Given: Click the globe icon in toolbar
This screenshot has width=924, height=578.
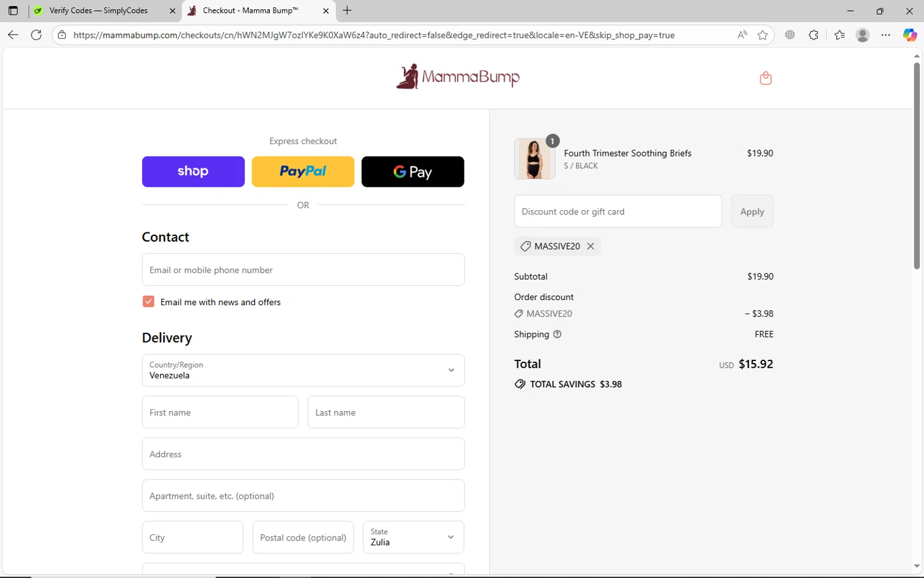Looking at the screenshot, I should (790, 35).
